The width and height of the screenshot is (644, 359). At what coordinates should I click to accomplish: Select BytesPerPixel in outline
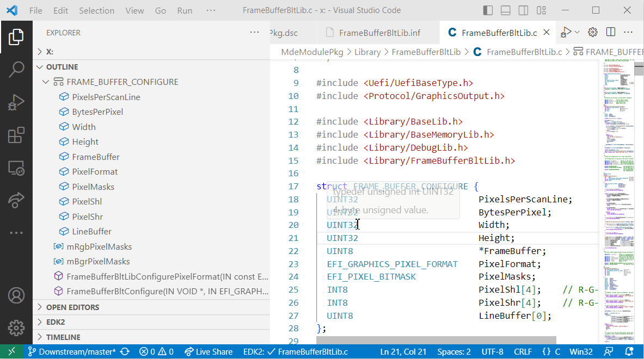(151, 112)
